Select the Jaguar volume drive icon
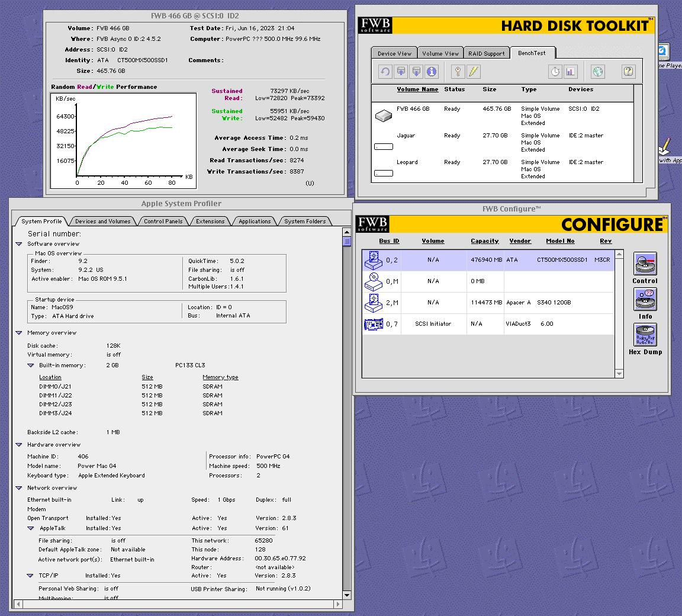682x616 pixels. point(384,147)
